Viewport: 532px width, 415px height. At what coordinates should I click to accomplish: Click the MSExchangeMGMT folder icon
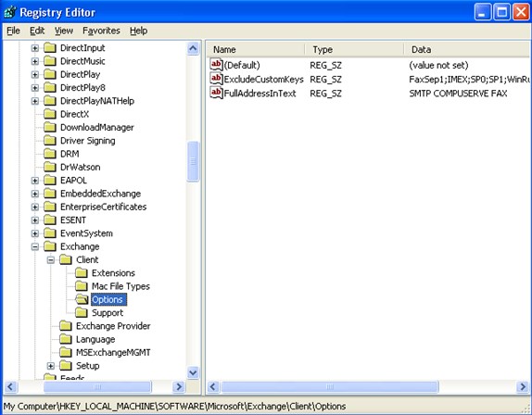tap(66, 352)
